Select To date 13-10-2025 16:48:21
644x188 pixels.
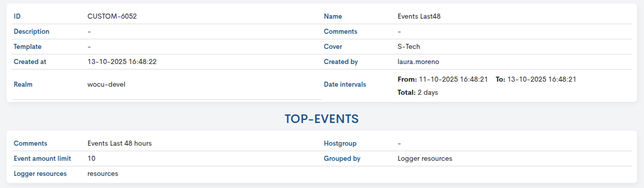[x=541, y=79]
